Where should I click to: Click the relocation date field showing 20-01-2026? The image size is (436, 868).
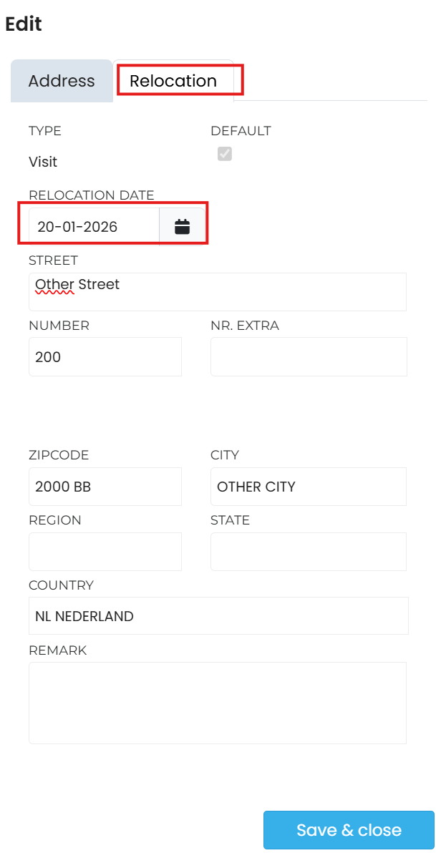click(x=93, y=227)
